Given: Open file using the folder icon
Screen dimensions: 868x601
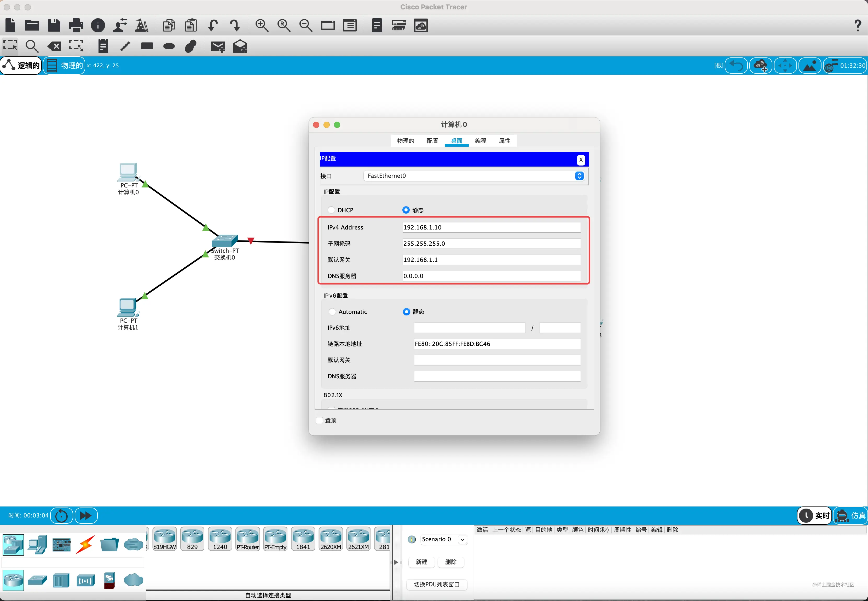Looking at the screenshot, I should 32,25.
